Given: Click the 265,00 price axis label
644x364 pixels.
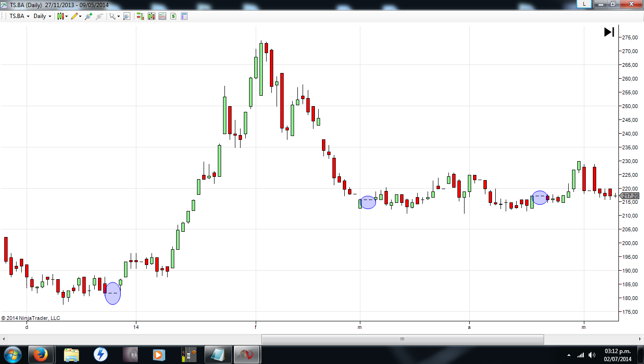Looking at the screenshot, I should pos(630,65).
